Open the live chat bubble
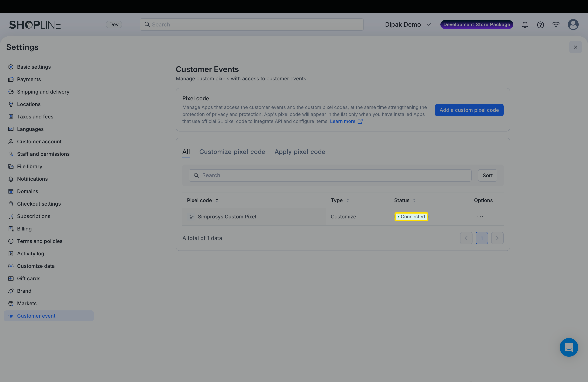This screenshot has height=382, width=588. click(x=569, y=347)
